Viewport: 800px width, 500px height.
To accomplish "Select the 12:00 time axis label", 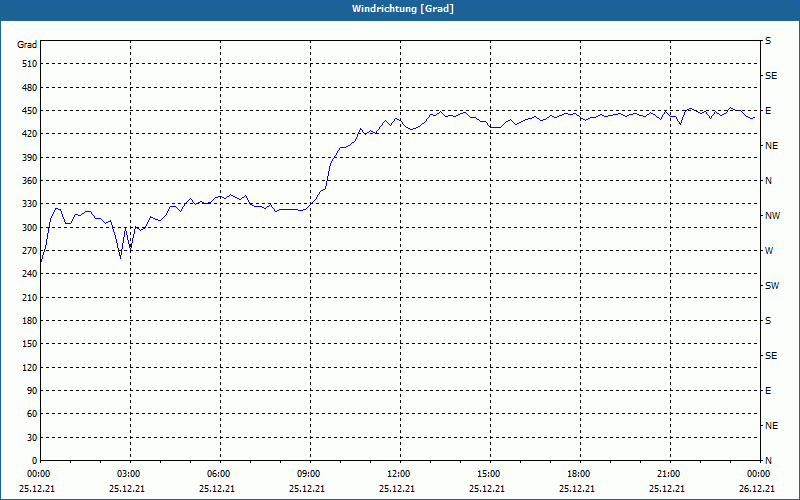I will [399, 474].
